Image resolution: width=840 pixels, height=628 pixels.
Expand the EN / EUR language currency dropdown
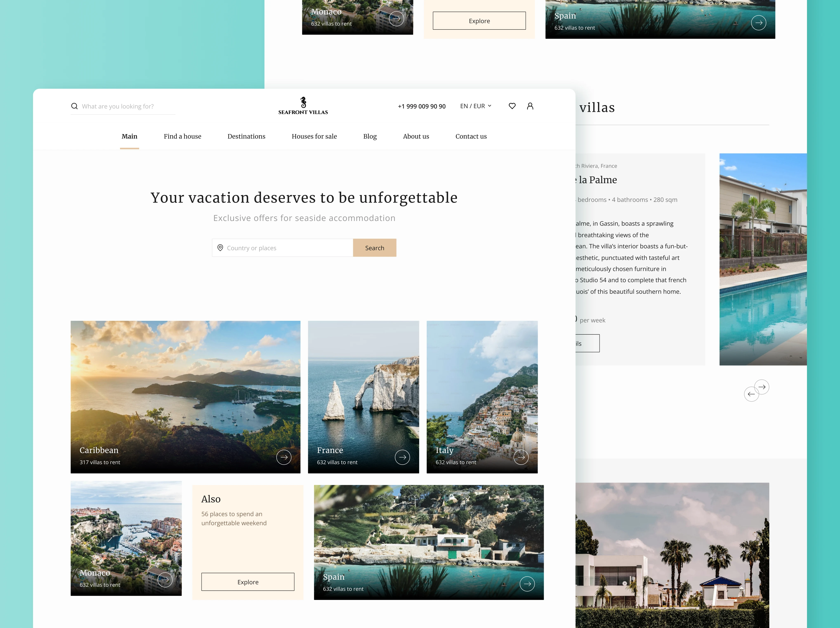pos(476,106)
